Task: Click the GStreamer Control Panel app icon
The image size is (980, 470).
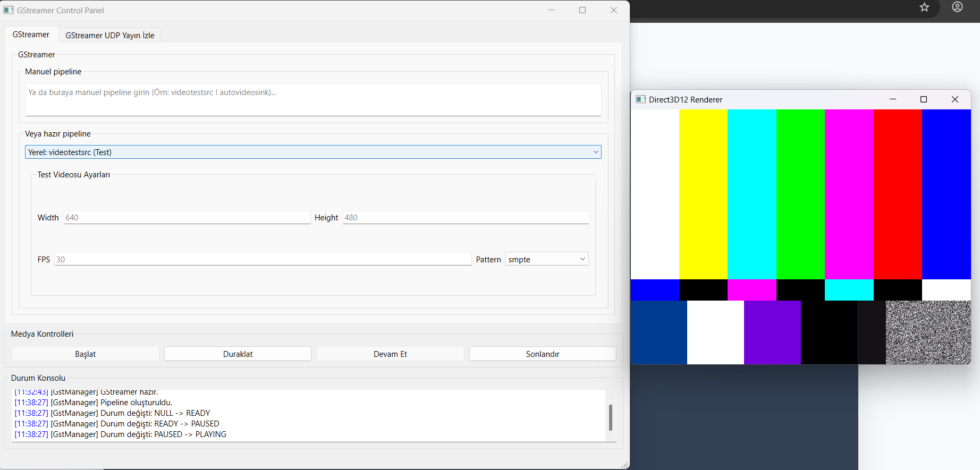Action: pyautogui.click(x=9, y=10)
